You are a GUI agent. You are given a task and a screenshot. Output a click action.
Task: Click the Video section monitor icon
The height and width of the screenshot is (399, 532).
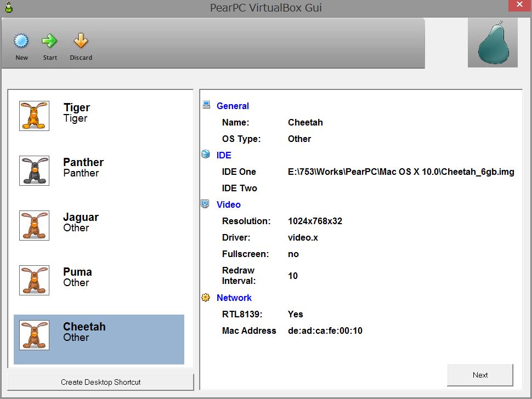tap(205, 204)
